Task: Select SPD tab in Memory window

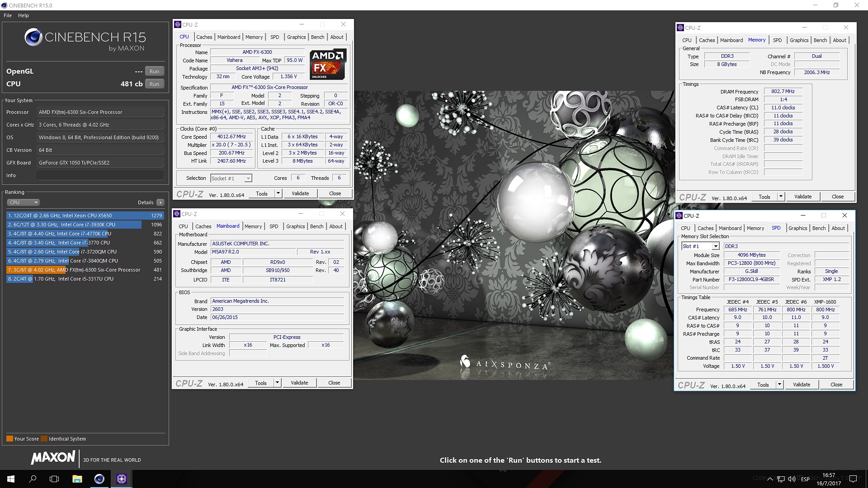Action: [x=777, y=40]
